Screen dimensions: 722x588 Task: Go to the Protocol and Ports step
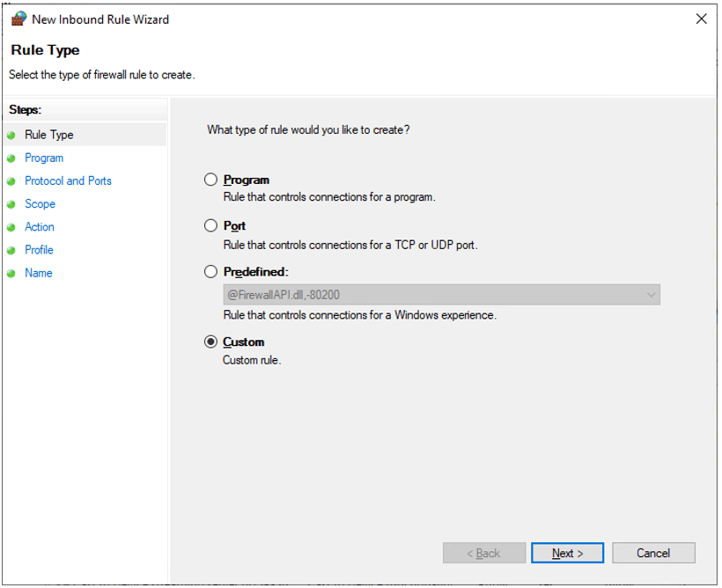(68, 181)
